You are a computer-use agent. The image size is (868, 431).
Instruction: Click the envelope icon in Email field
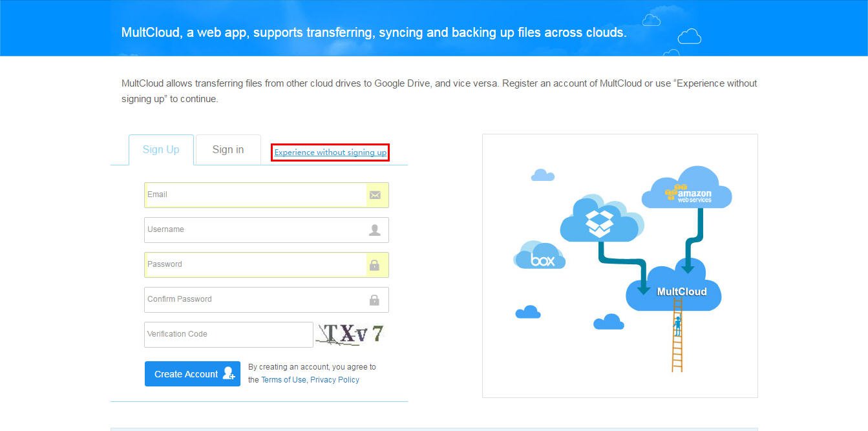375,195
